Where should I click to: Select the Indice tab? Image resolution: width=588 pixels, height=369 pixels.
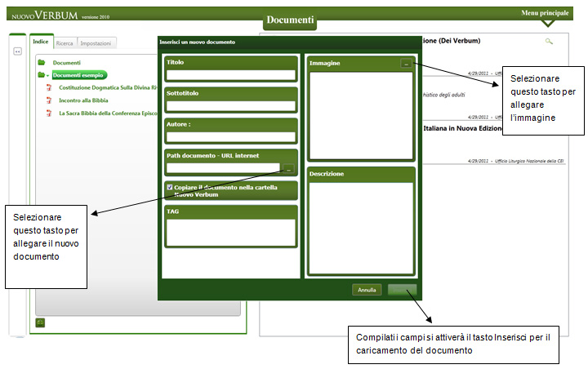(x=41, y=42)
